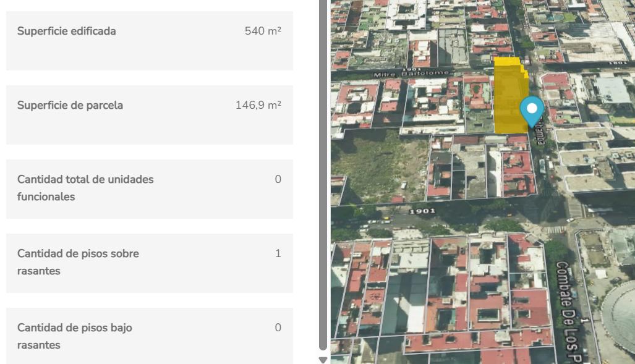This screenshot has height=364, width=635.
Task: Select the yellow highlighted 3D building
Action: pos(510,96)
